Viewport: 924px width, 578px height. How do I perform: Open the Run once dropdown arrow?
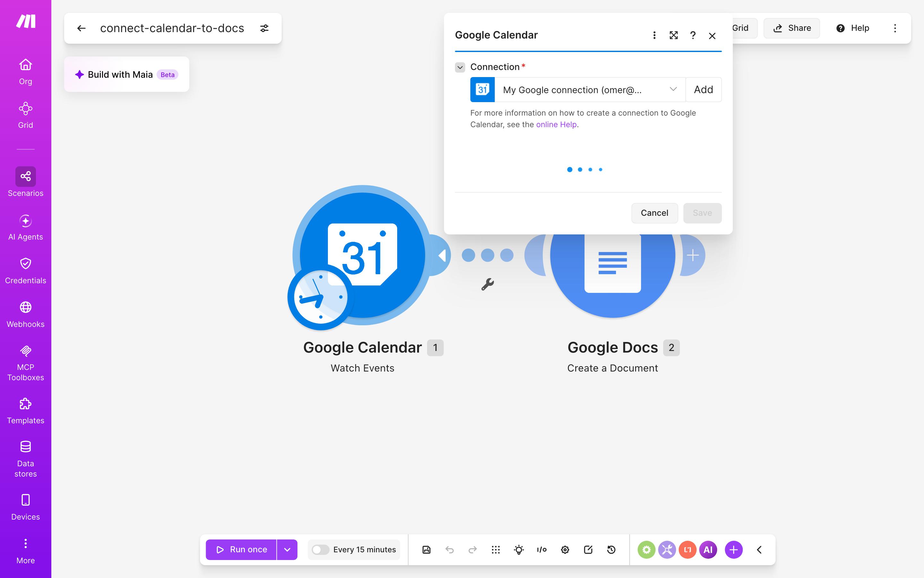click(287, 550)
